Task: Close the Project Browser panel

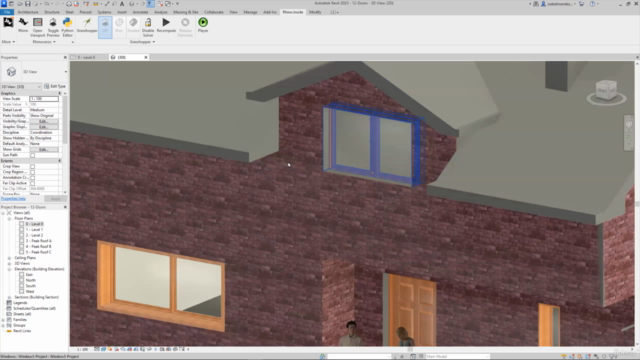Action: pos(65,207)
